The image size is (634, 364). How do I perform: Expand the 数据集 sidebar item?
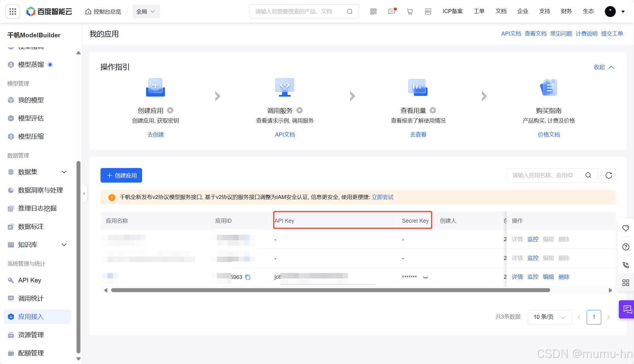[x=64, y=172]
